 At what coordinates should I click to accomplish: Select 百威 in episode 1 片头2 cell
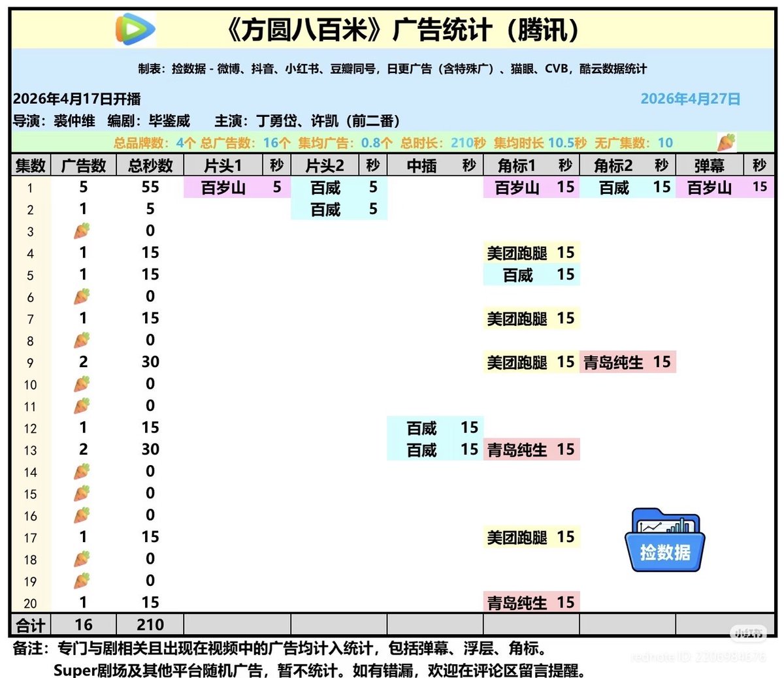[x=325, y=188]
